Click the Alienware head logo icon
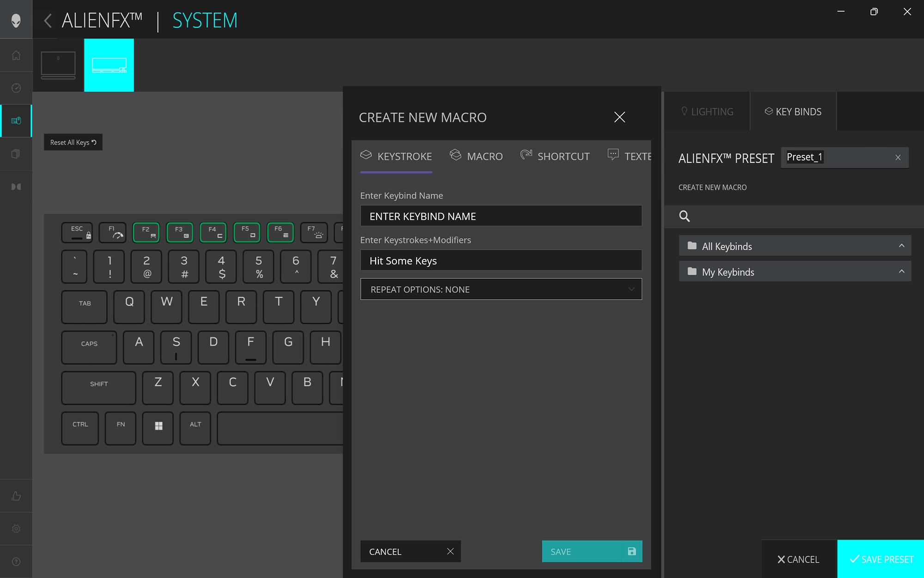The image size is (924, 578). point(16,20)
